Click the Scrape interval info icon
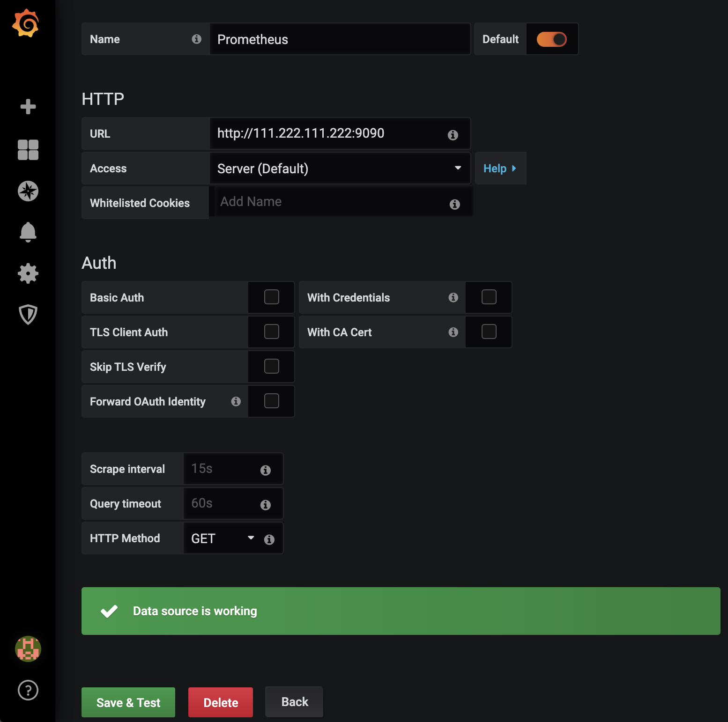728x722 pixels. (265, 470)
